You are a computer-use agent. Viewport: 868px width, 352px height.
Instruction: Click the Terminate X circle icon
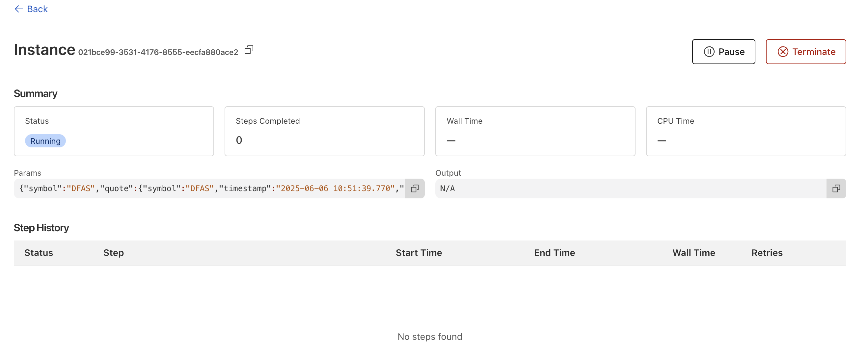pos(782,52)
